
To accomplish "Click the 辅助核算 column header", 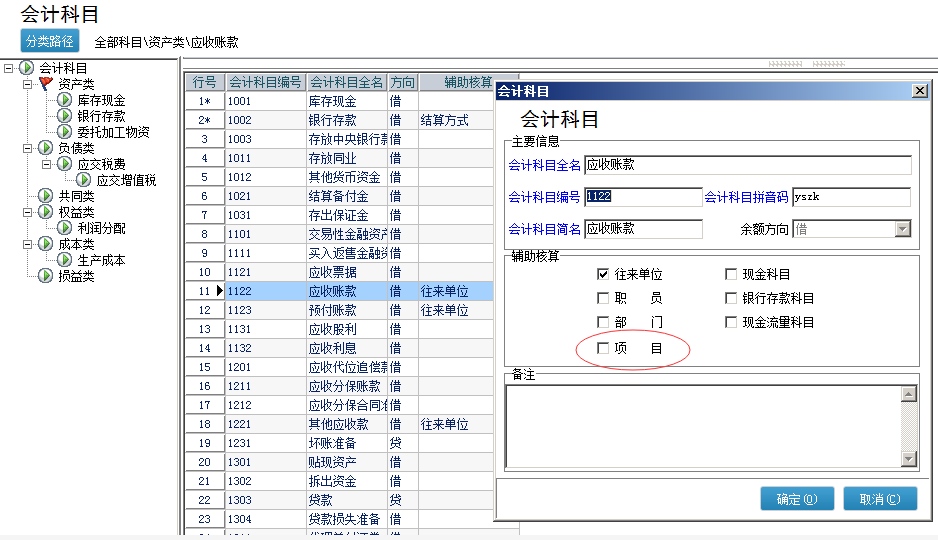I will point(468,82).
